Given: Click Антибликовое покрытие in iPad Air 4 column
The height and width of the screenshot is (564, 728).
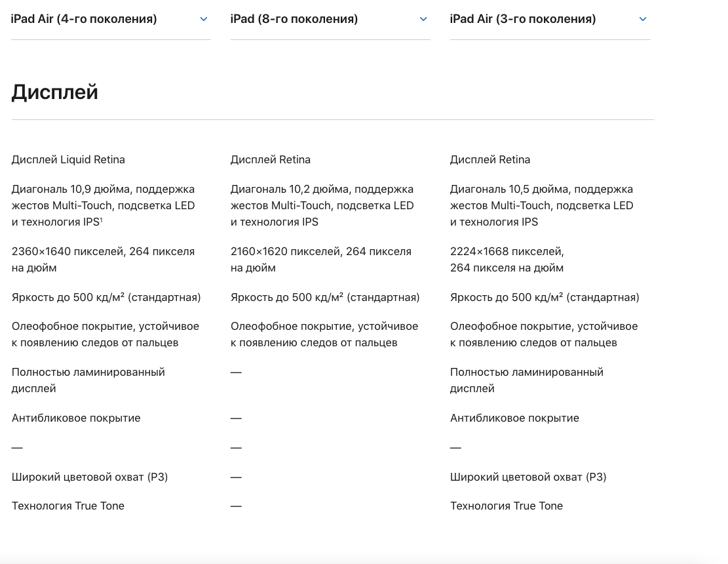Looking at the screenshot, I should (76, 418).
